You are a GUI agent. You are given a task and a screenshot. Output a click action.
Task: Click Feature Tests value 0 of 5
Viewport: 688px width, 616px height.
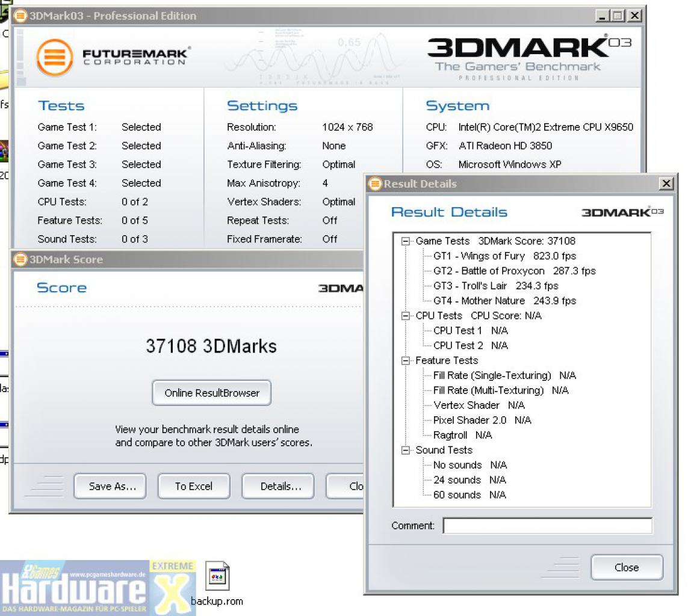click(x=135, y=221)
